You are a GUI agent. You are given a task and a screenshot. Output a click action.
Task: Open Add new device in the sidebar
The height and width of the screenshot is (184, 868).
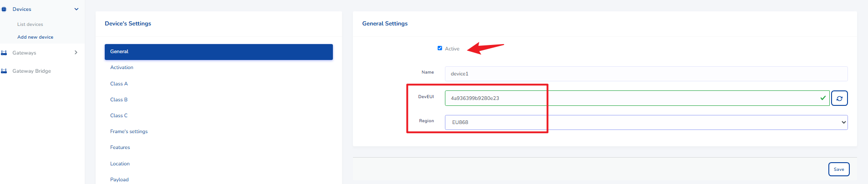coord(35,37)
